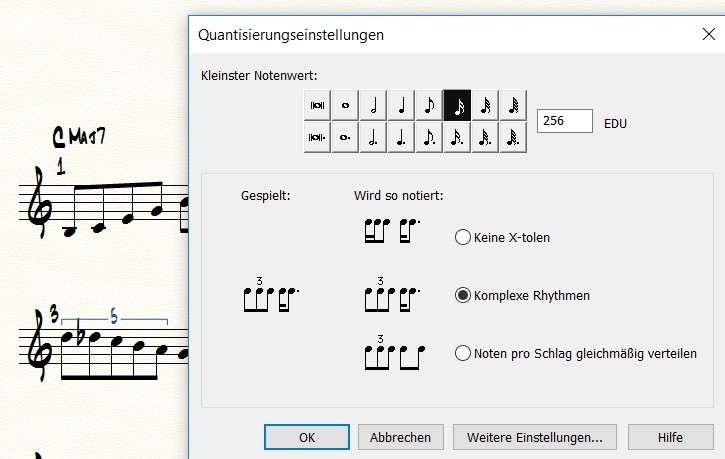Open Weitere Einstellungen
The image size is (725, 459).
click(x=535, y=437)
